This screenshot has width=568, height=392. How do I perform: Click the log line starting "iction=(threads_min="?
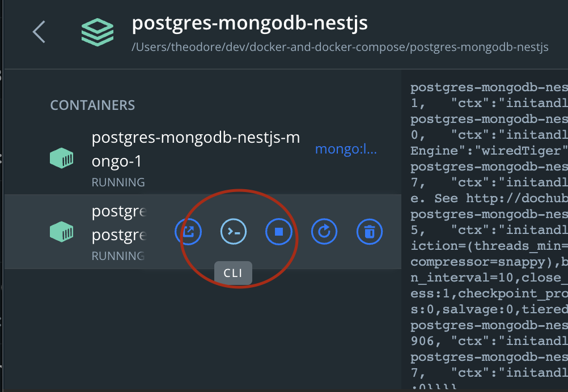click(x=489, y=246)
